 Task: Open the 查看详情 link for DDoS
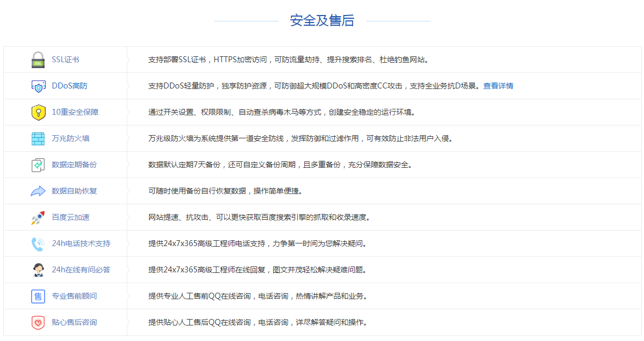pyautogui.click(x=498, y=86)
